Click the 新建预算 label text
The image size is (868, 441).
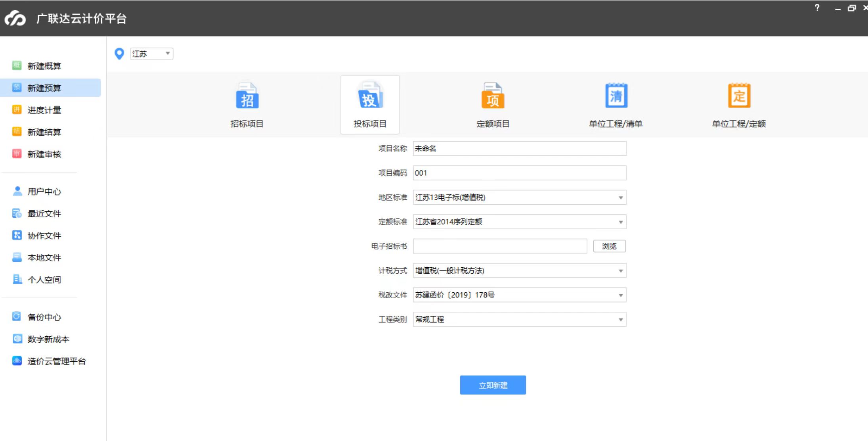(x=44, y=88)
